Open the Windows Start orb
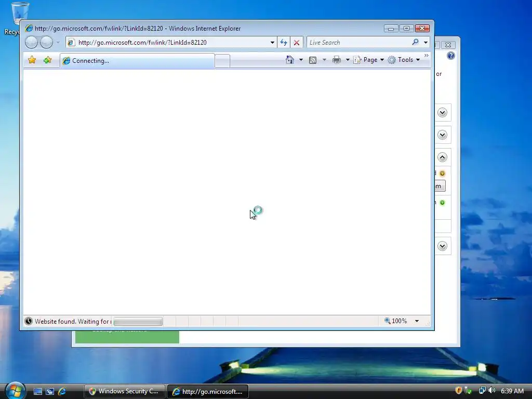Image resolution: width=532 pixels, height=399 pixels. pyautogui.click(x=15, y=390)
